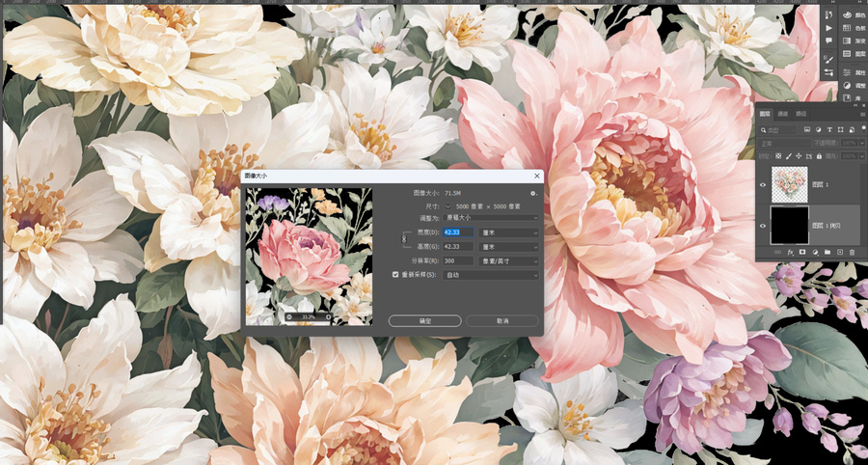
Task: Open the Layers panel hamburger menu
Action: coord(863,114)
